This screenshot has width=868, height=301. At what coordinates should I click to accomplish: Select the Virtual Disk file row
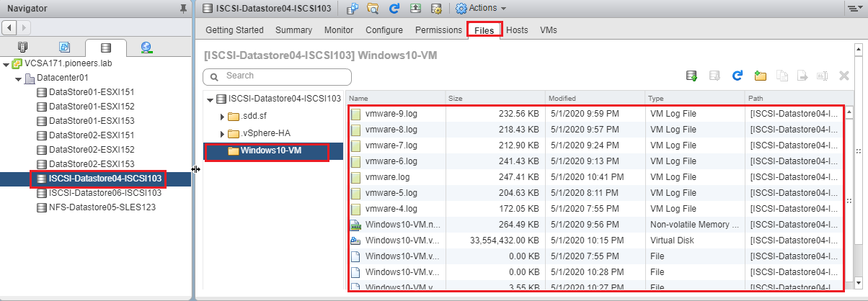(x=594, y=241)
